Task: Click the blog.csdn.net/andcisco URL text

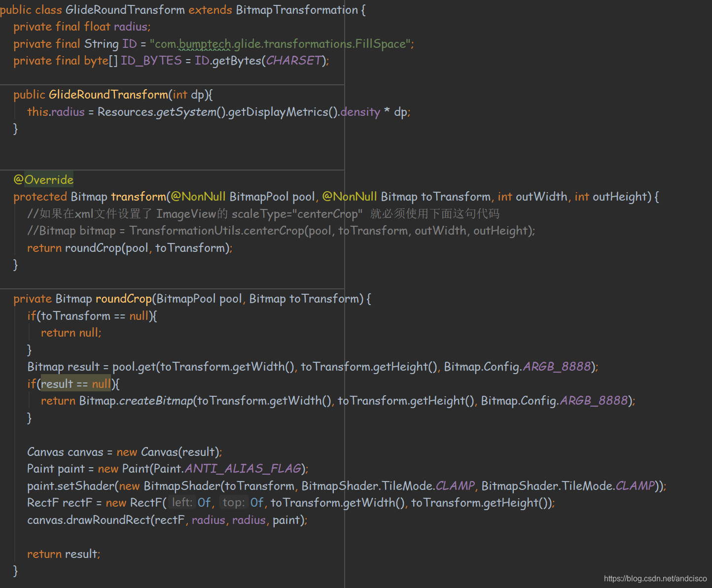Action: click(x=655, y=579)
